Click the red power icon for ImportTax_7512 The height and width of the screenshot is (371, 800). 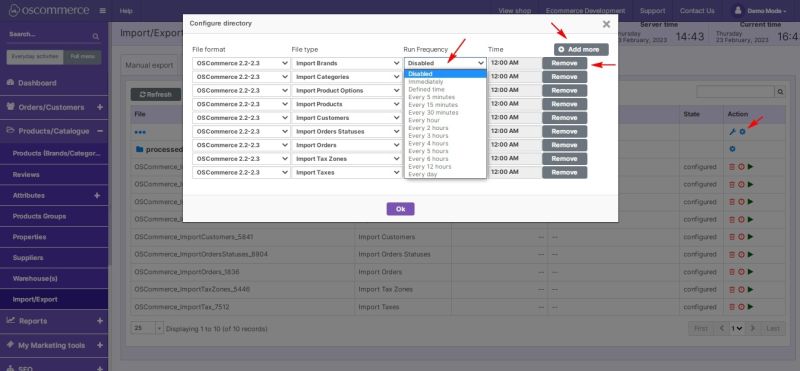[x=741, y=307]
